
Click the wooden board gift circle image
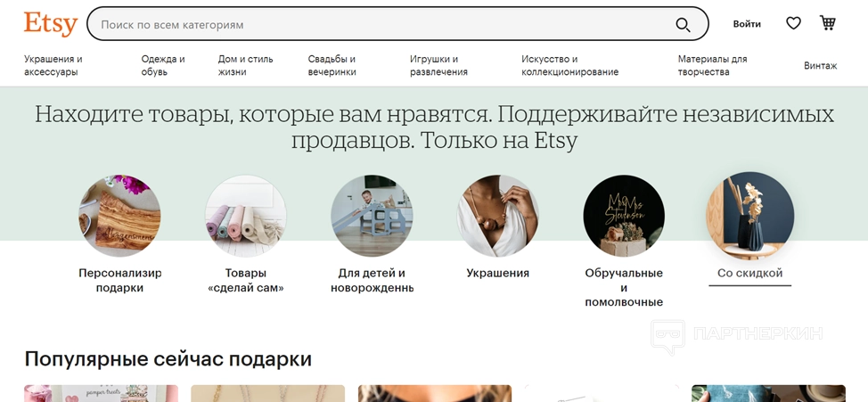coord(119,216)
